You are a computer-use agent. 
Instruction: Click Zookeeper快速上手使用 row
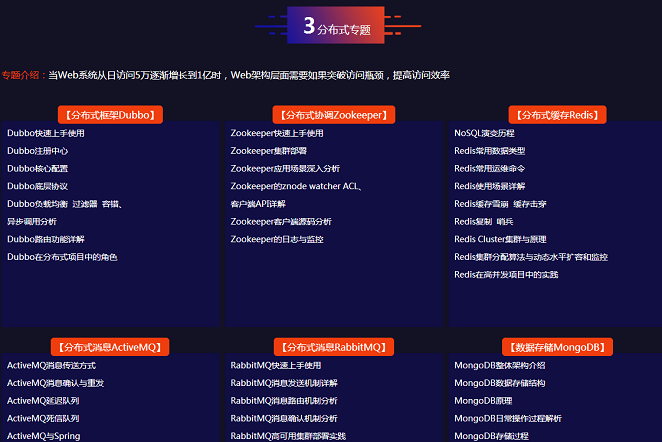(x=277, y=133)
